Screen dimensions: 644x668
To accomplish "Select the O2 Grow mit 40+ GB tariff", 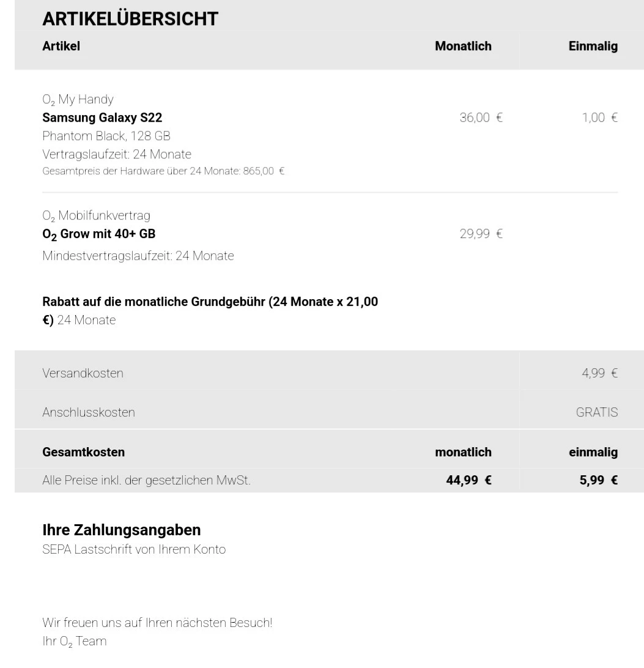I will point(99,234).
